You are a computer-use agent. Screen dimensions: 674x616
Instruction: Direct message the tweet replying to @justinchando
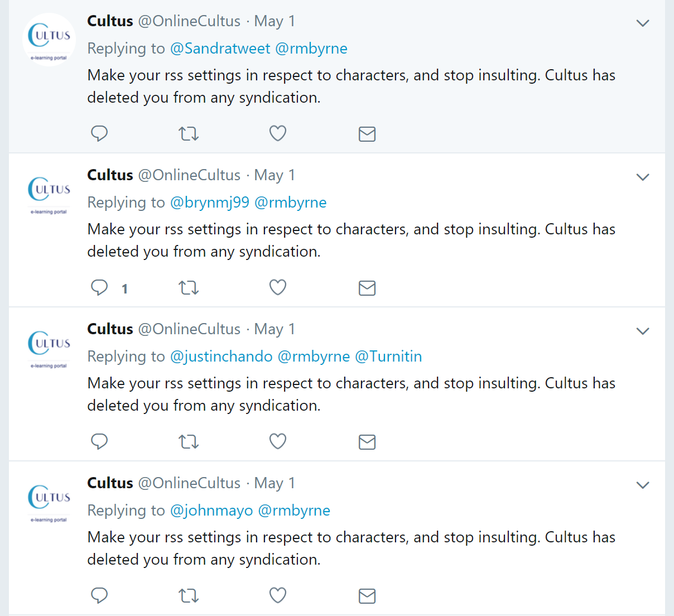tap(367, 442)
